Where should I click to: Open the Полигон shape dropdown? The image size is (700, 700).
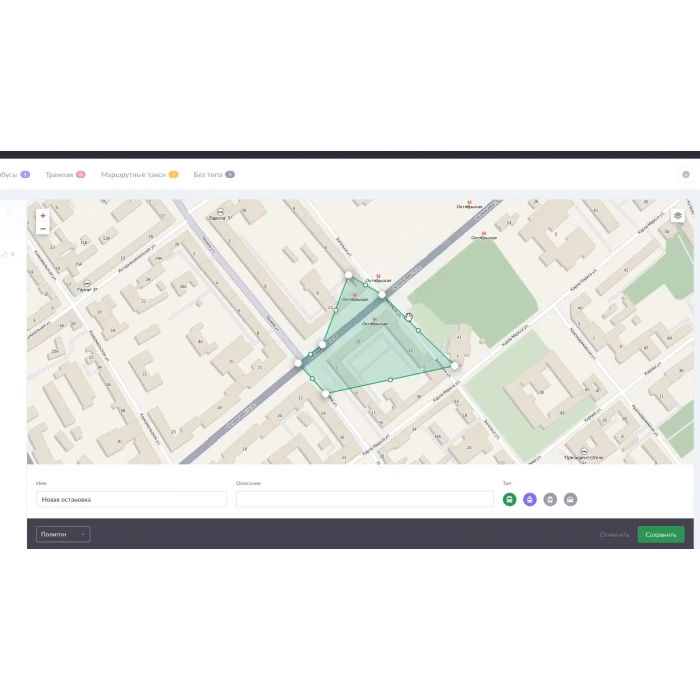63,534
